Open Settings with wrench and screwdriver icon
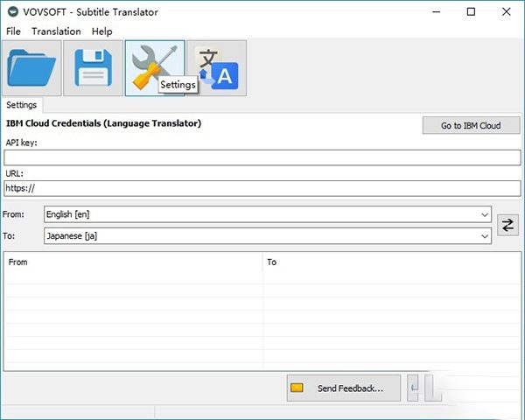 [155, 68]
